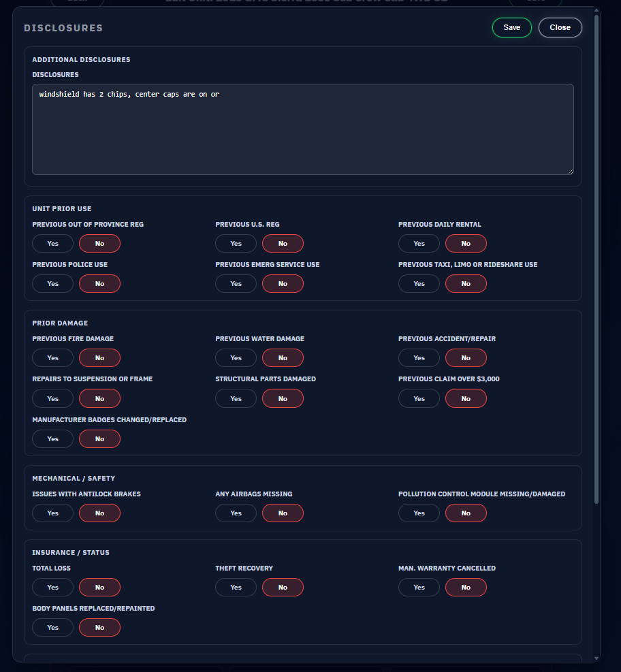Enable Yes on Previous Daily Rental

point(419,243)
